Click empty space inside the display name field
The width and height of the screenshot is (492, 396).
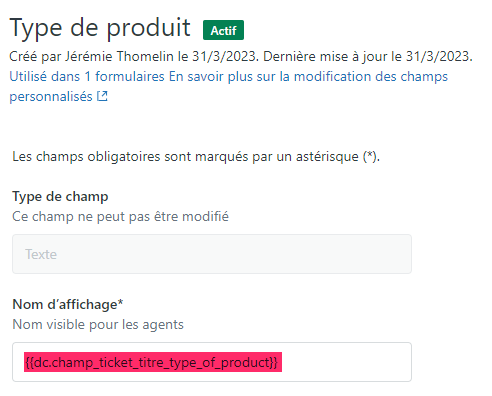click(347, 362)
